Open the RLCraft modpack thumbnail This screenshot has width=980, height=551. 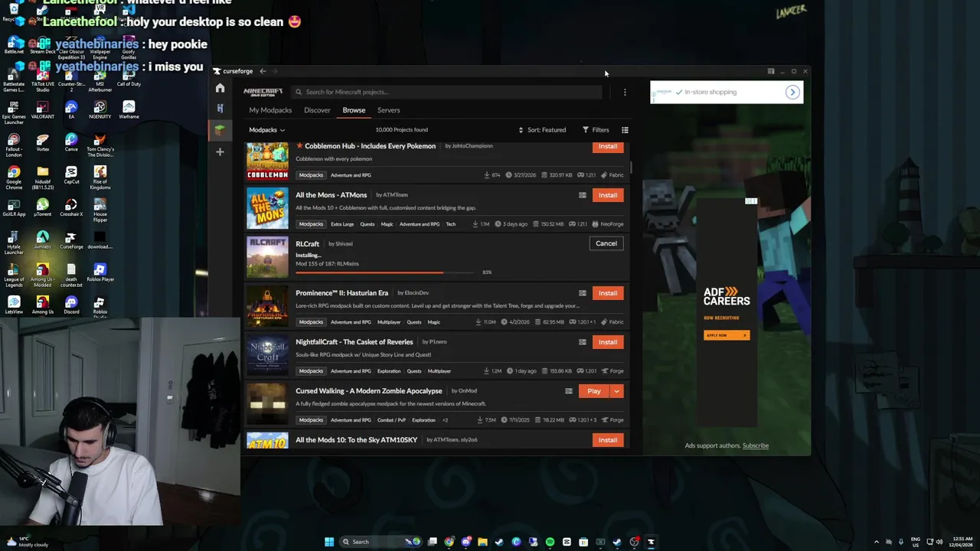click(267, 256)
